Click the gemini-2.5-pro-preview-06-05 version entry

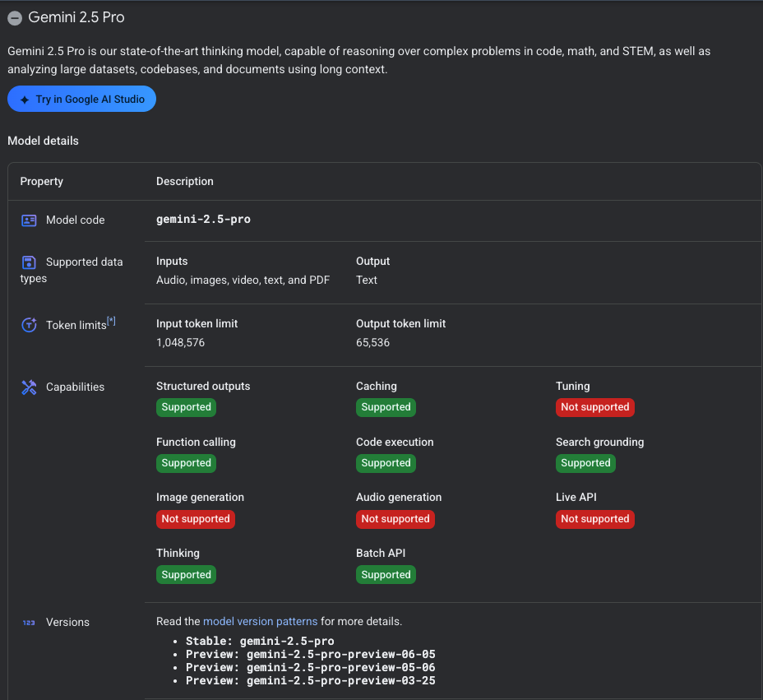(340, 655)
